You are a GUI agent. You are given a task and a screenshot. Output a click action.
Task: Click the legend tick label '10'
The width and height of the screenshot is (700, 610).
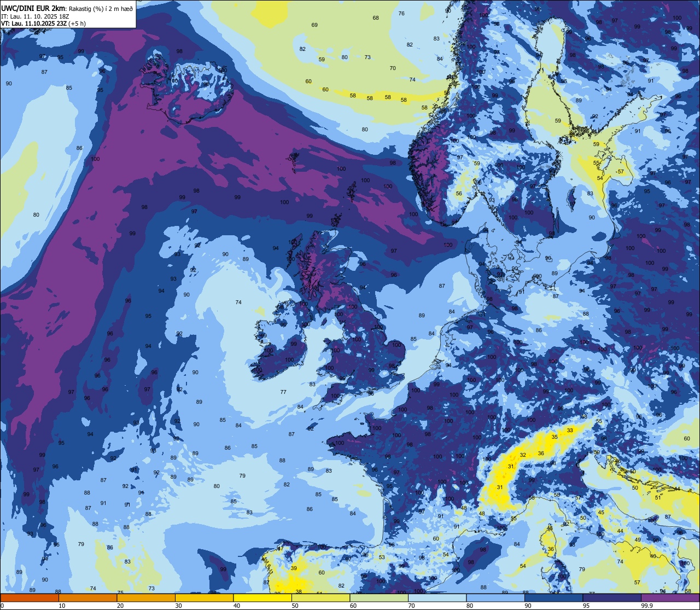[x=62, y=606]
